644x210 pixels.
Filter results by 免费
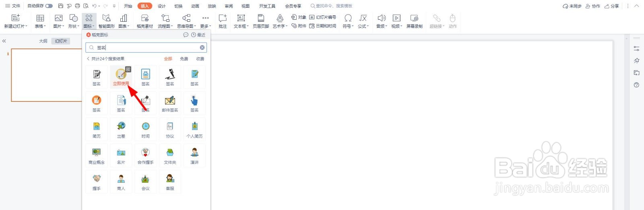pos(184,59)
